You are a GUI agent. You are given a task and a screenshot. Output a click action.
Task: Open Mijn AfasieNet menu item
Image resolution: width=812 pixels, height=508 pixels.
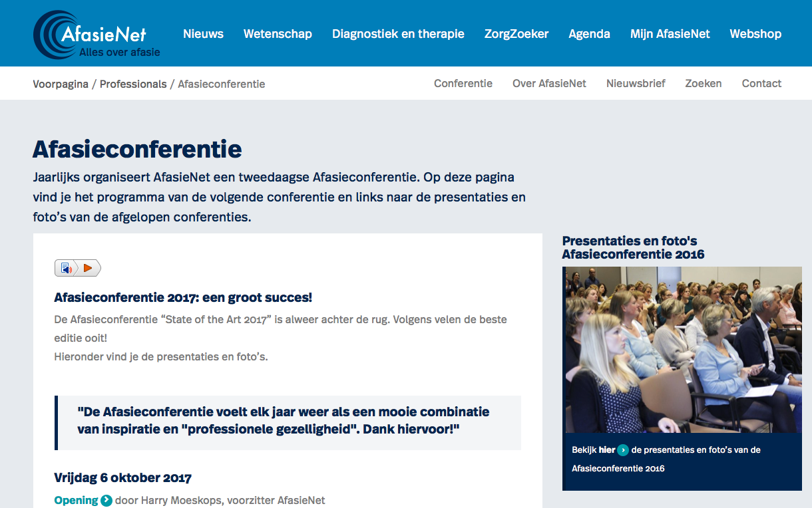670,34
